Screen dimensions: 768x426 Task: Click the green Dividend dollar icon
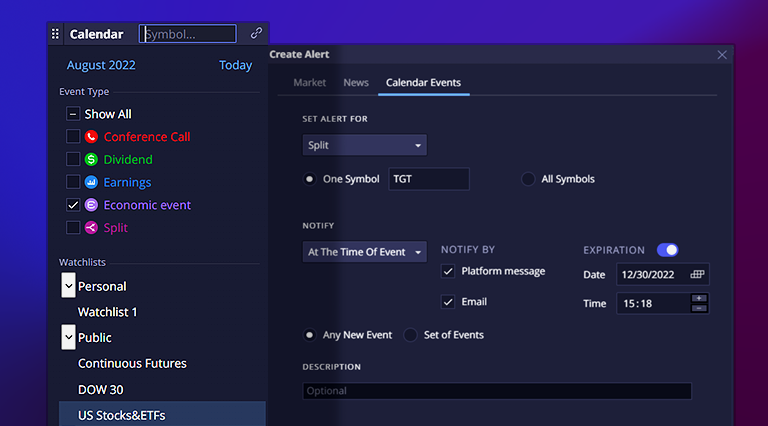pyautogui.click(x=91, y=160)
